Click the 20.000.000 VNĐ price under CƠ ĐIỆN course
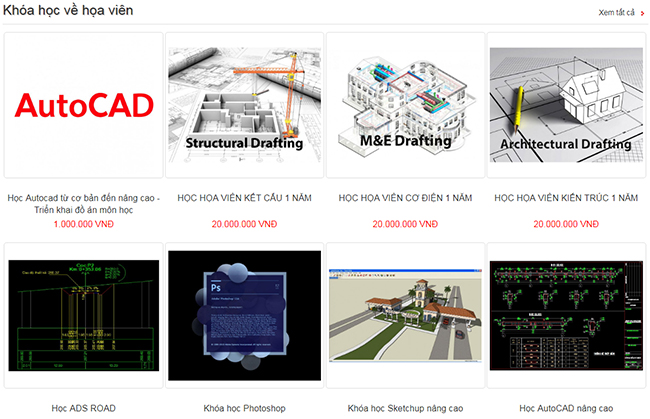650x419 pixels. click(x=405, y=224)
